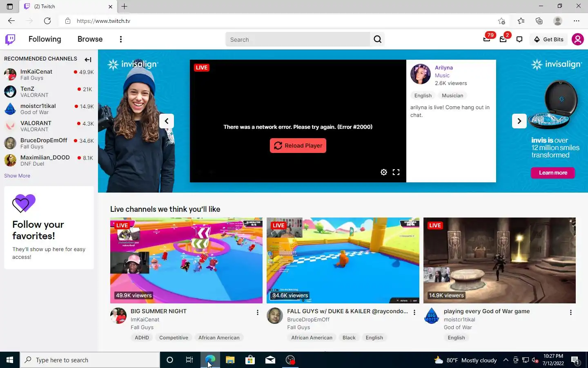
Task: Refresh the page with browser reload icon
Action: [x=47, y=21]
